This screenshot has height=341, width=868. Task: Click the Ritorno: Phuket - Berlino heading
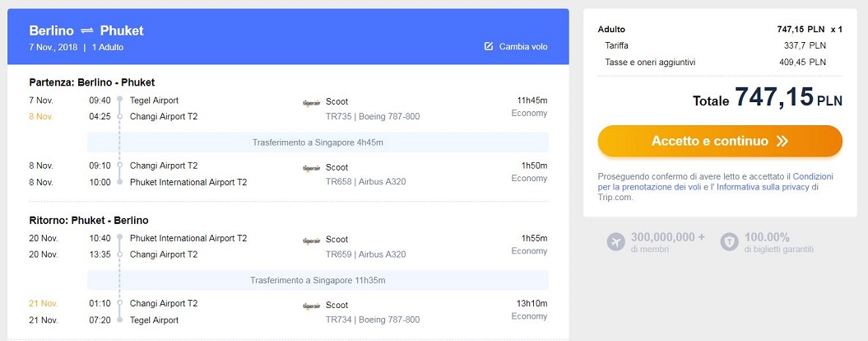[x=89, y=221]
